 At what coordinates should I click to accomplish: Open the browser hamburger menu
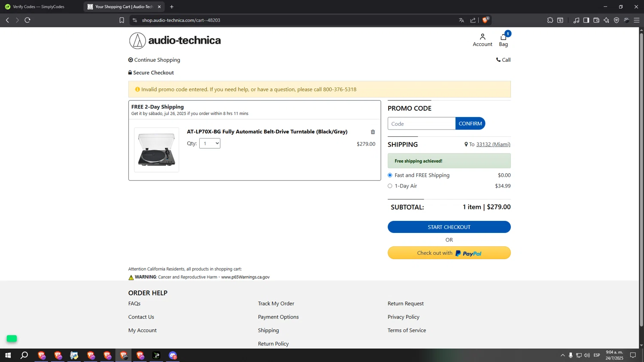[x=637, y=20]
